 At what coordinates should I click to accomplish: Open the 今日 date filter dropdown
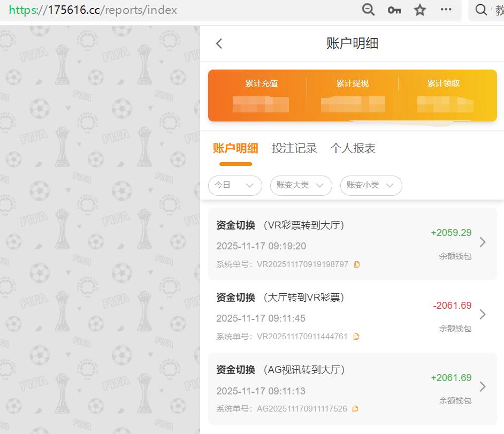235,185
